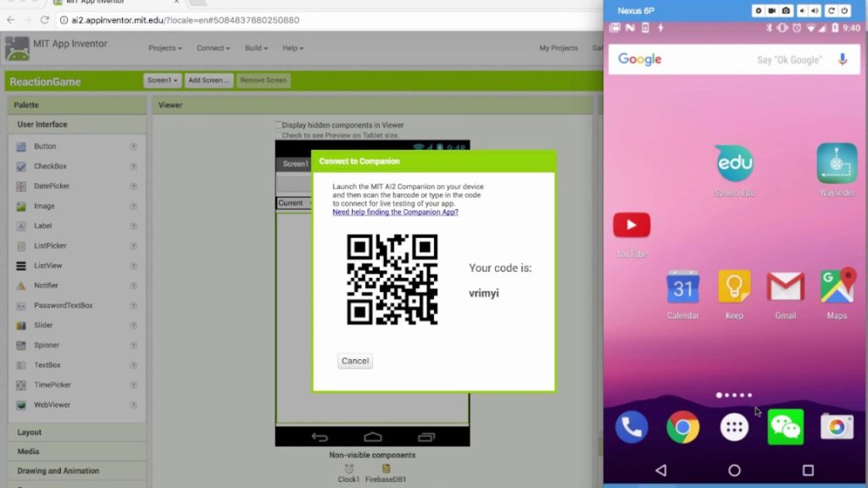
Task: Click the Remove Screen button
Action: [x=264, y=80]
